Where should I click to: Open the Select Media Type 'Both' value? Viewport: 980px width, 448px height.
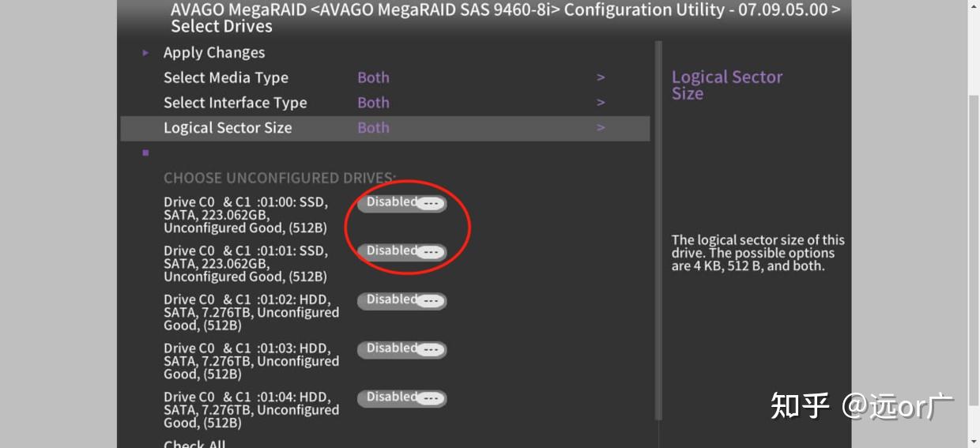point(373,77)
